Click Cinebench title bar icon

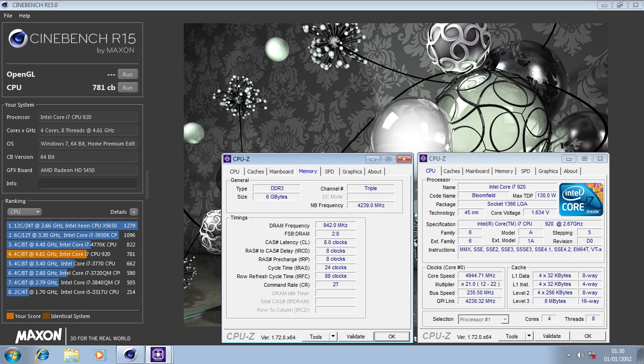6,5
